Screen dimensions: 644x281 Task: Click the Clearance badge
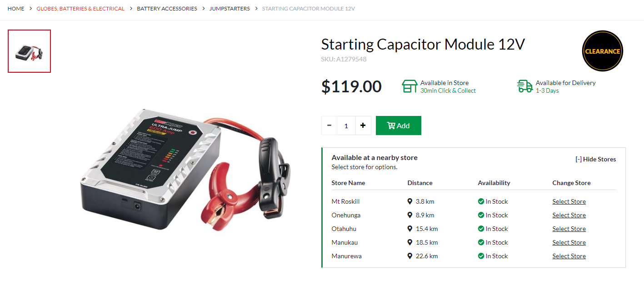[x=602, y=51]
